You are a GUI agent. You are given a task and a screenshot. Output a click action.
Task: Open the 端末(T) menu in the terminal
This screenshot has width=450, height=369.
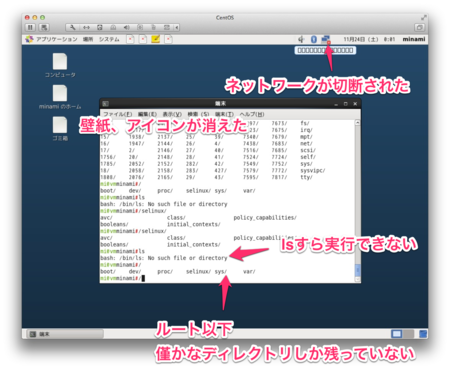tap(224, 114)
